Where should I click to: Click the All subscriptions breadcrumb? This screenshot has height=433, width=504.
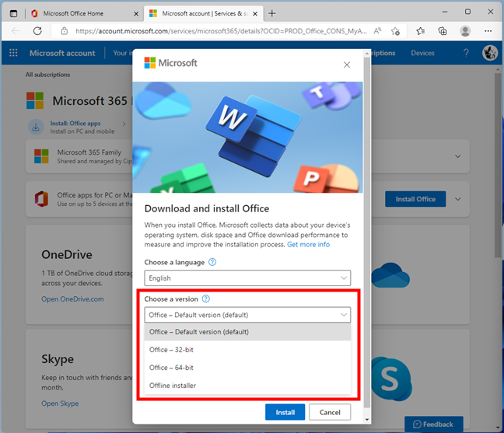[48, 75]
